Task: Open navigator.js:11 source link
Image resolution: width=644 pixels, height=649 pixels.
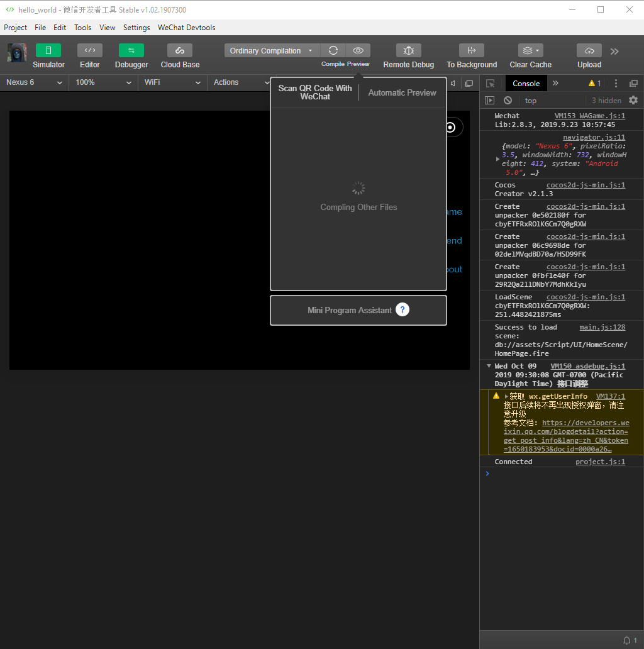Action: point(594,137)
